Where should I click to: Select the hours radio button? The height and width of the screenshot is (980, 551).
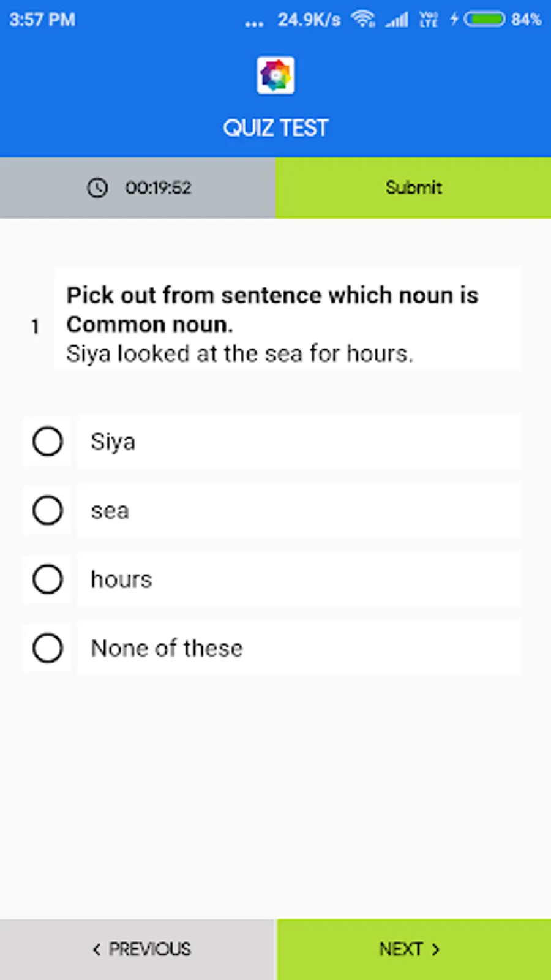coord(48,579)
